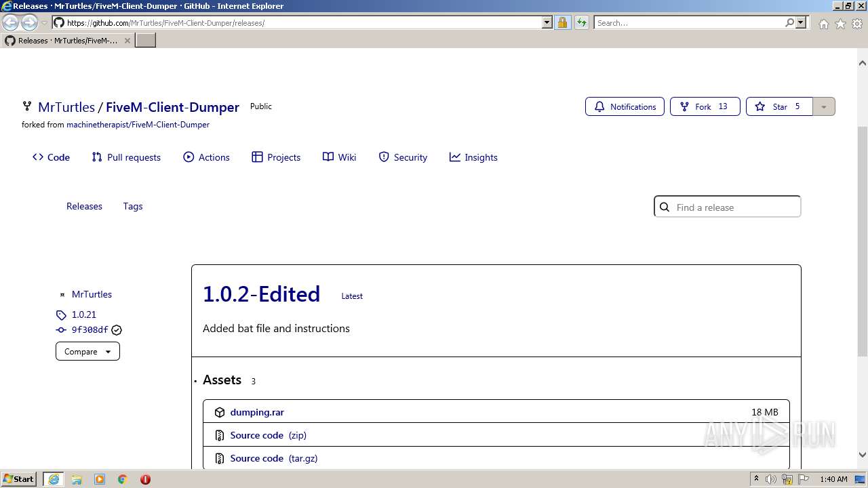Click the page scroll down arrow
Image resolution: width=868 pixels, height=488 pixels.
pos(863,455)
